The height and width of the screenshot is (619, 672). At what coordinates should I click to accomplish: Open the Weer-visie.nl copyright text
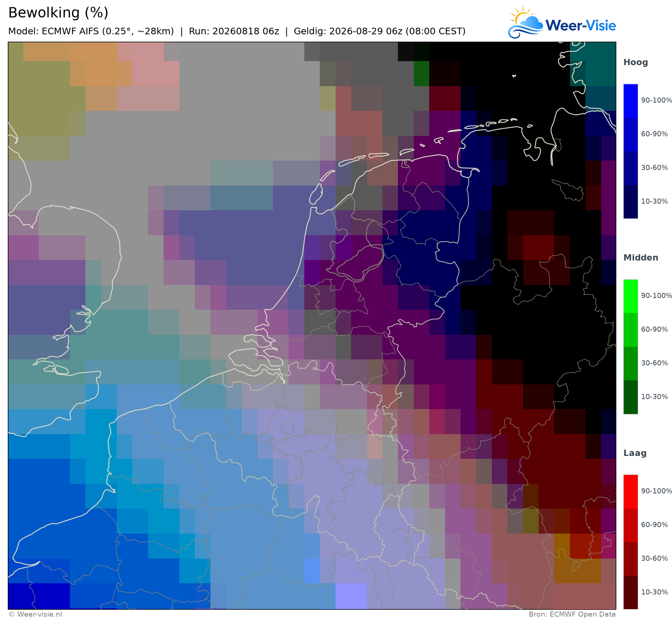click(35, 614)
